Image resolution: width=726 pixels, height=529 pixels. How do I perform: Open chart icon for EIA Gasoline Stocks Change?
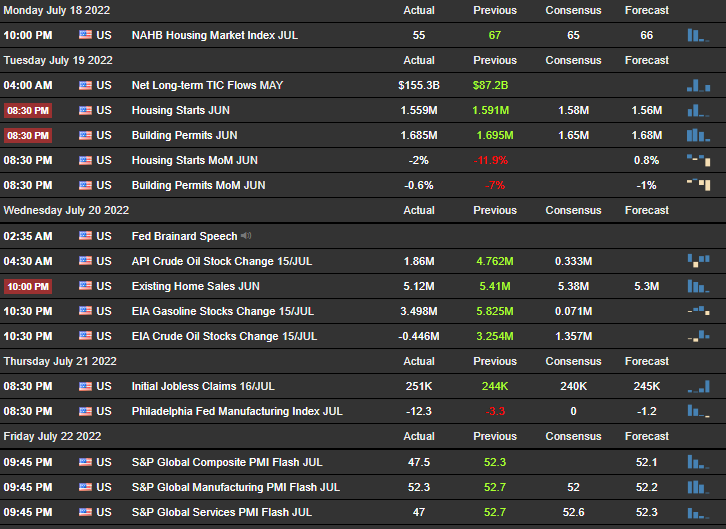[x=698, y=311]
